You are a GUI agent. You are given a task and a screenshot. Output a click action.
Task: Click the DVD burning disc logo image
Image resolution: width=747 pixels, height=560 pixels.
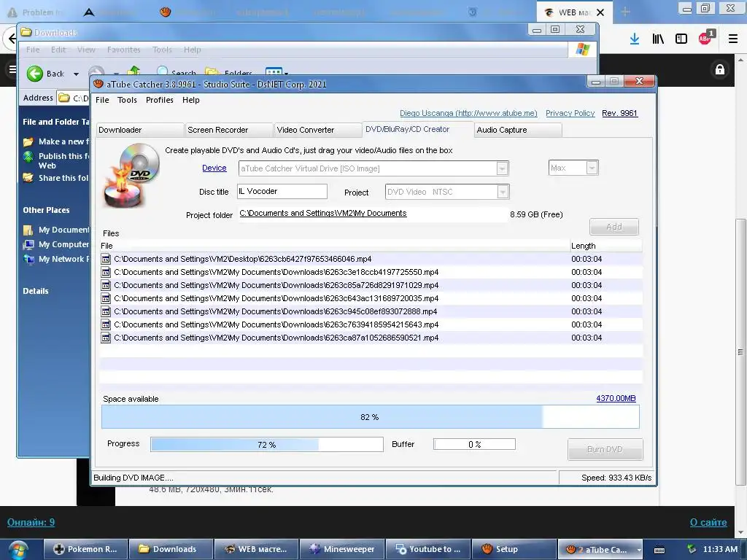(131, 176)
